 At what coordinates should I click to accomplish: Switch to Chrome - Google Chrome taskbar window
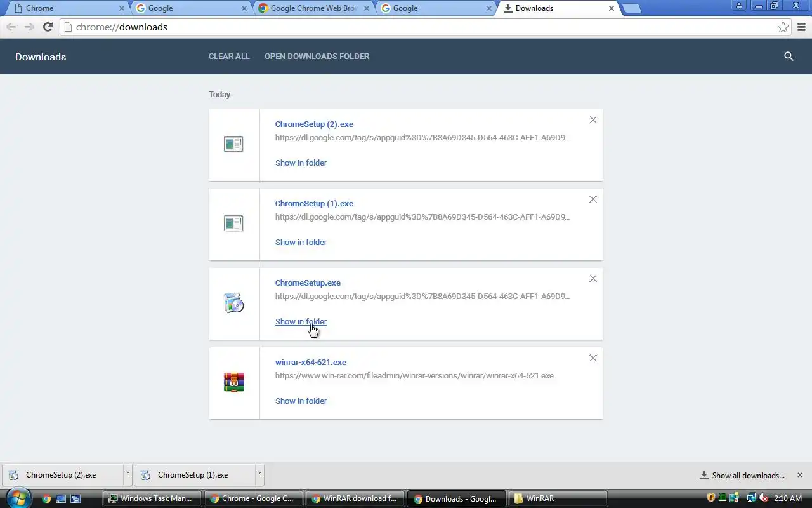tap(253, 498)
